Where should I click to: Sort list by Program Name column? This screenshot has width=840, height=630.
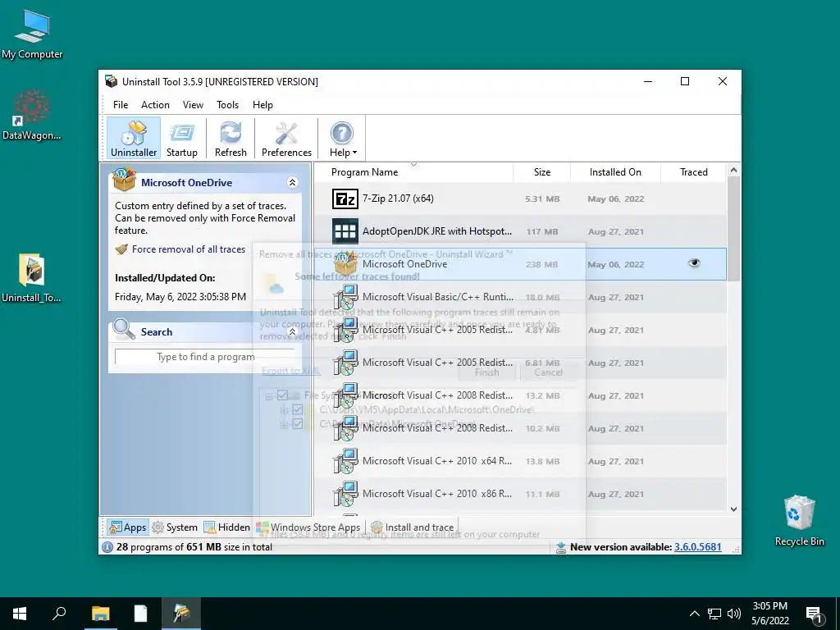click(413, 172)
